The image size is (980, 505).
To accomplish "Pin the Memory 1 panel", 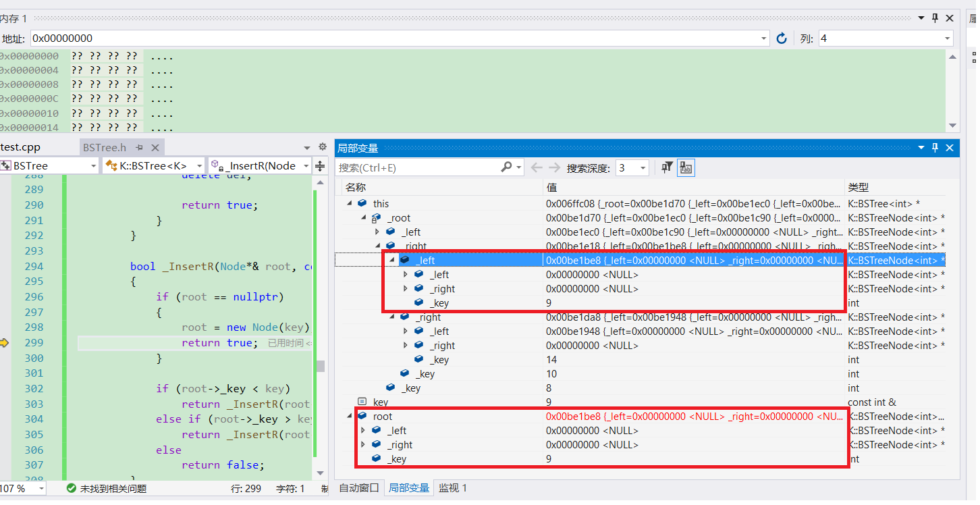I will click(935, 18).
